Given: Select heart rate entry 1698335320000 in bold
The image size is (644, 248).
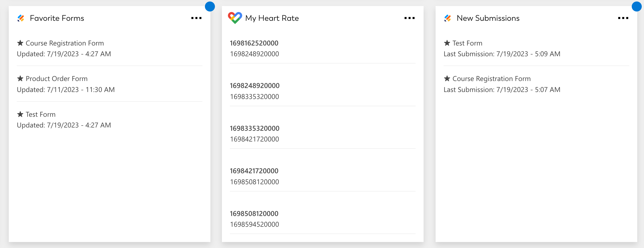Looking at the screenshot, I should point(254,128).
